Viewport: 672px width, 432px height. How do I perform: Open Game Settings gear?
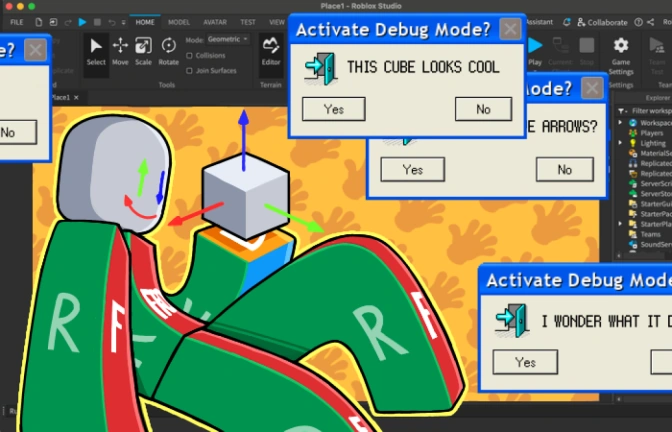pos(621,56)
